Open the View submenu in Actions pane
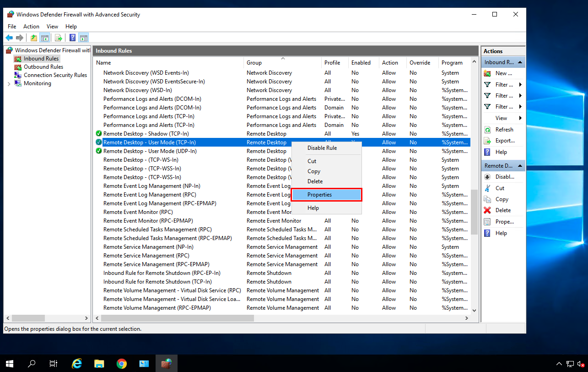 [503, 118]
